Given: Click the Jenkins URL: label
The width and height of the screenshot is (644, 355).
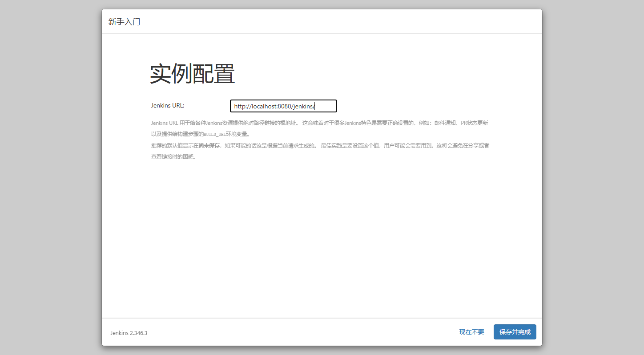Looking at the screenshot, I should tap(168, 105).
